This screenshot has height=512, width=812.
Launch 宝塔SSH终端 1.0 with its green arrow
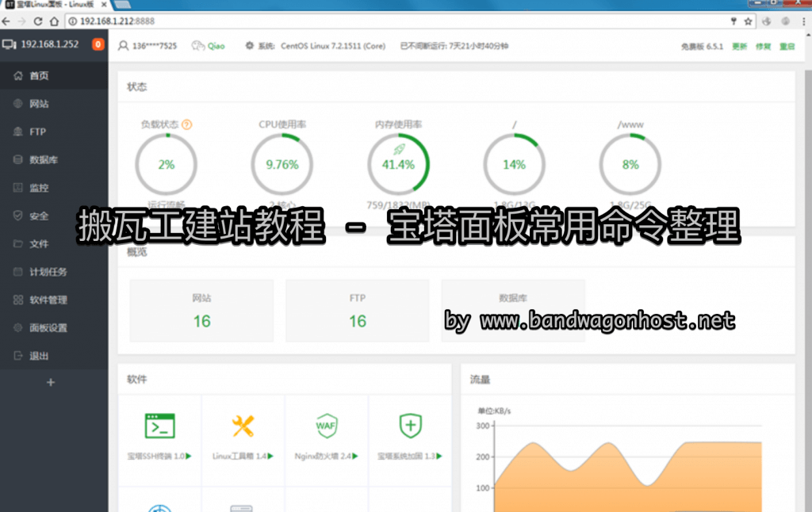tap(189, 456)
